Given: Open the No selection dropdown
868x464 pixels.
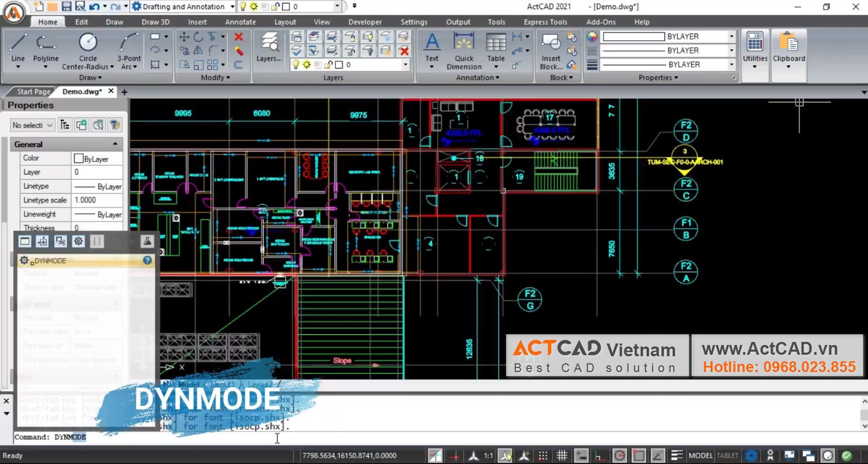Looking at the screenshot, I should point(33,125).
